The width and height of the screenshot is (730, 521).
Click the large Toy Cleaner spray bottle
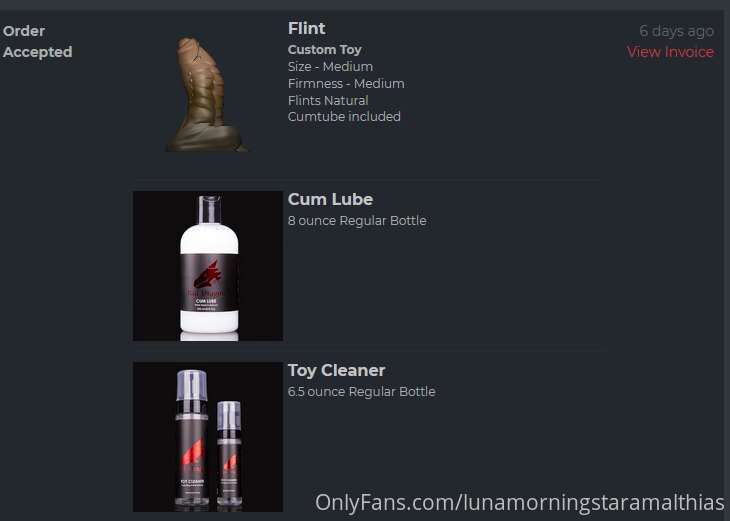[x=191, y=439]
